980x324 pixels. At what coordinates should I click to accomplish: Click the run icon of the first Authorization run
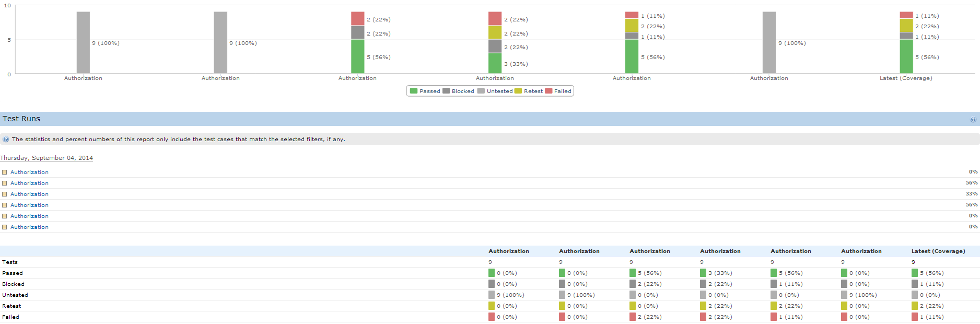point(5,172)
